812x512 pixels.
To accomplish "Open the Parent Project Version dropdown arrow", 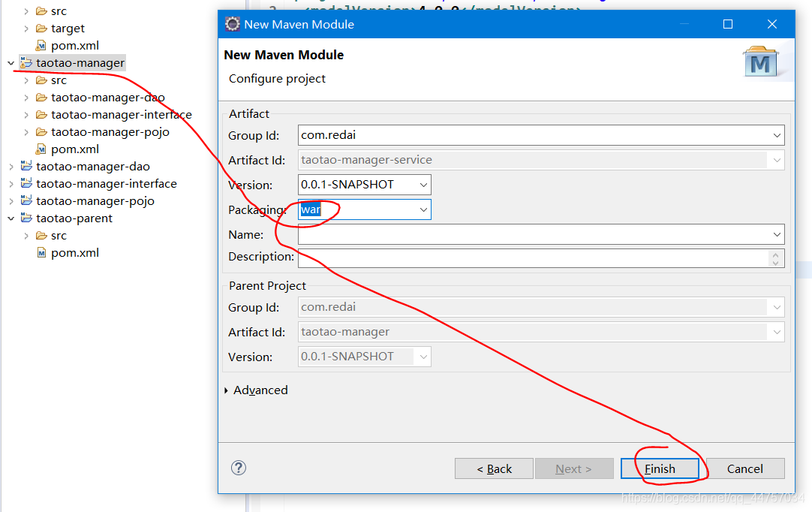I will (423, 357).
